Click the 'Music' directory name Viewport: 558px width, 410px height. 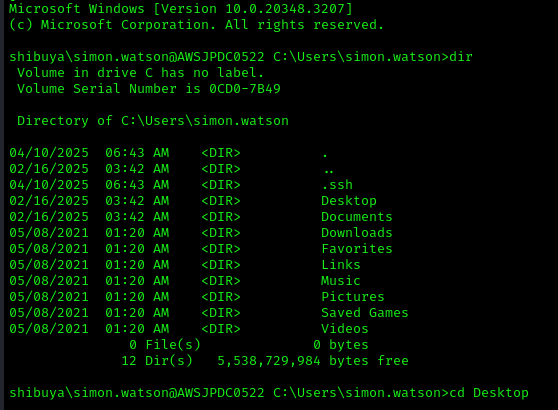pos(341,281)
